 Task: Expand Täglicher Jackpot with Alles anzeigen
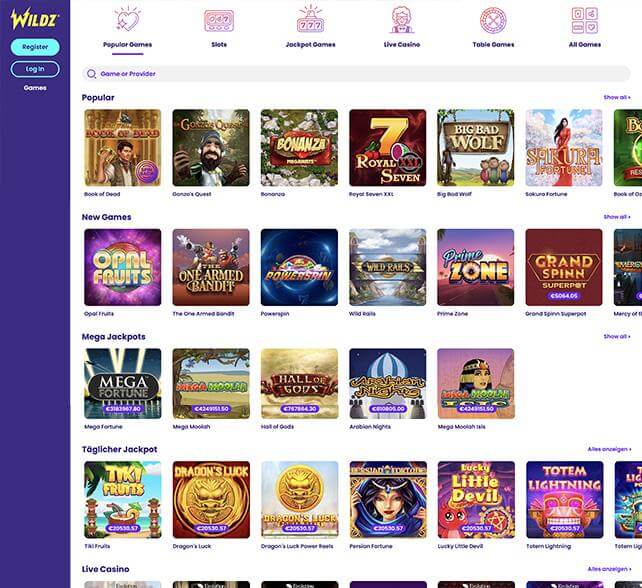609,449
